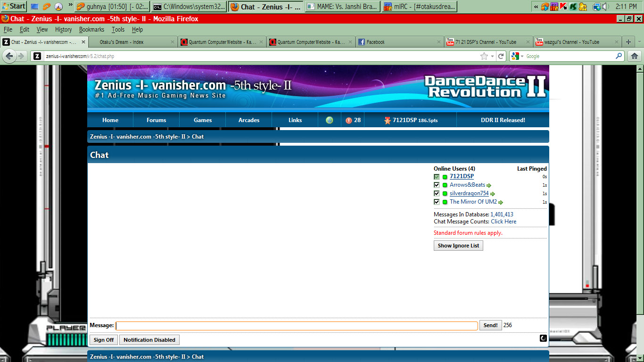Click Show Ignore List button
The height and width of the screenshot is (362, 644).
click(458, 246)
